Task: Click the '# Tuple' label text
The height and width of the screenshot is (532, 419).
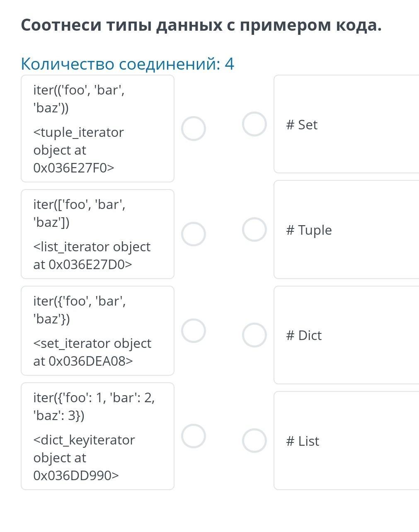Action: (x=309, y=230)
